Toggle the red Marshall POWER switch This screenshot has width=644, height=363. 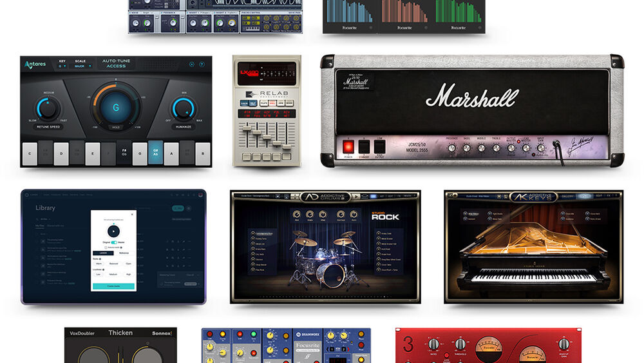[x=348, y=146]
